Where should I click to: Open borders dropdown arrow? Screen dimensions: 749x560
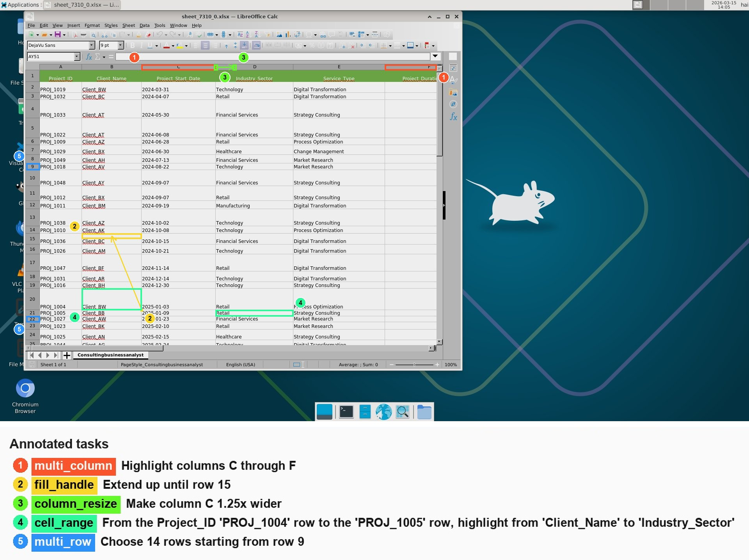[x=390, y=46]
